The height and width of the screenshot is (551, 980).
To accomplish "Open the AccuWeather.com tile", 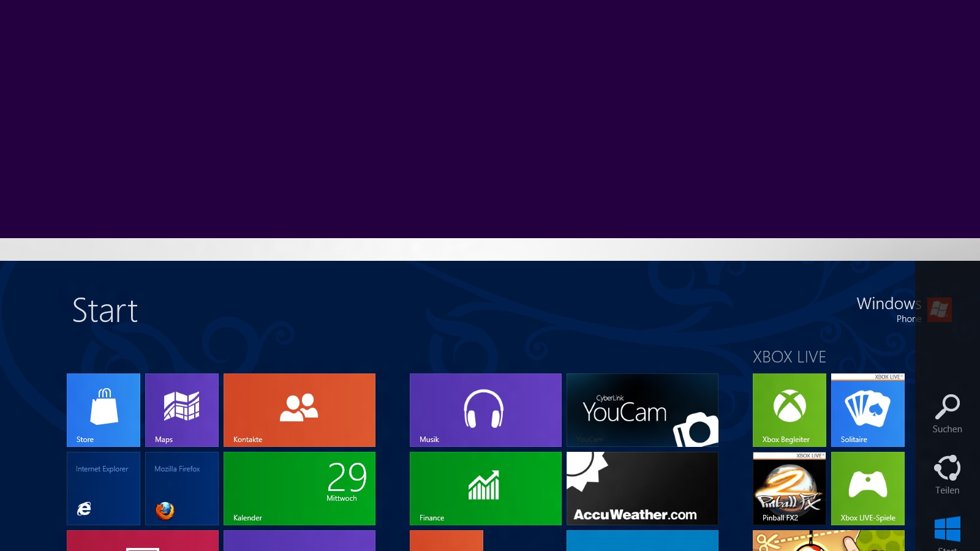I will coord(643,489).
